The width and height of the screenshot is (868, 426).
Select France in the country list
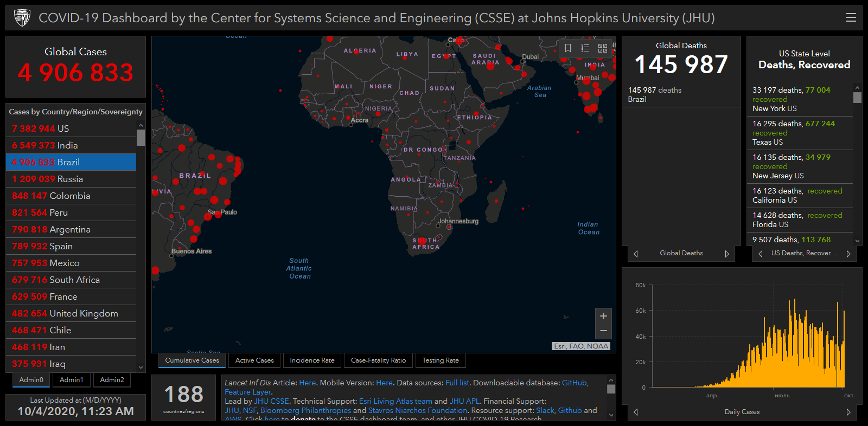pyautogui.click(x=71, y=296)
